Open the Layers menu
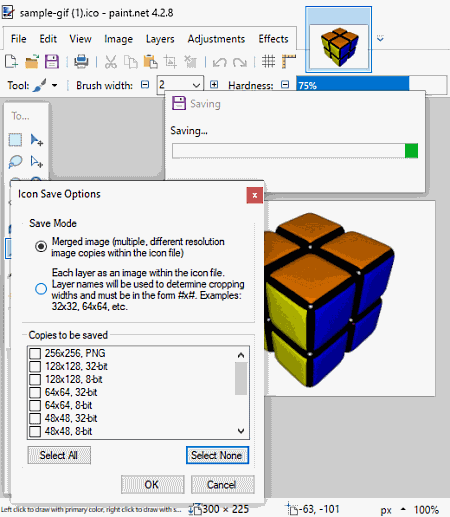Image resolution: width=450 pixels, height=517 pixels. click(x=160, y=39)
